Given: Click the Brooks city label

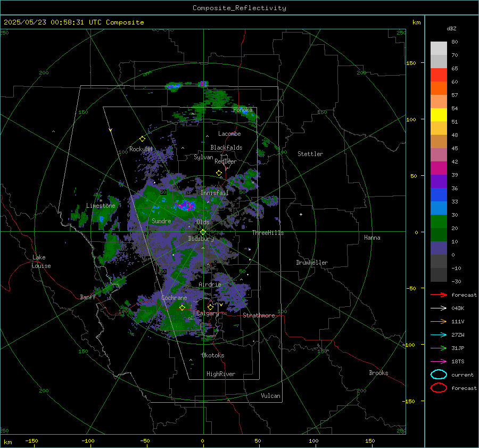Looking at the screenshot, I should pos(378,373).
